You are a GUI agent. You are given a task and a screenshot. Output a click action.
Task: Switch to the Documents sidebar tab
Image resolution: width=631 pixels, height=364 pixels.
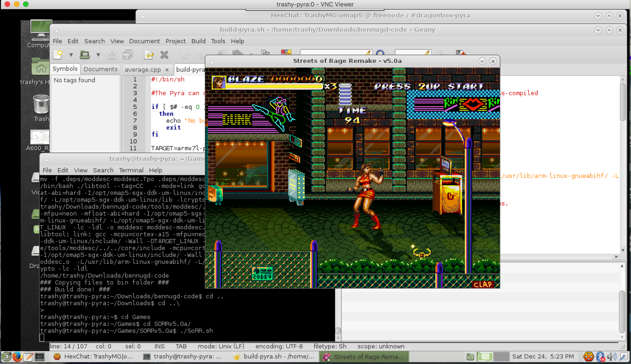coord(100,69)
